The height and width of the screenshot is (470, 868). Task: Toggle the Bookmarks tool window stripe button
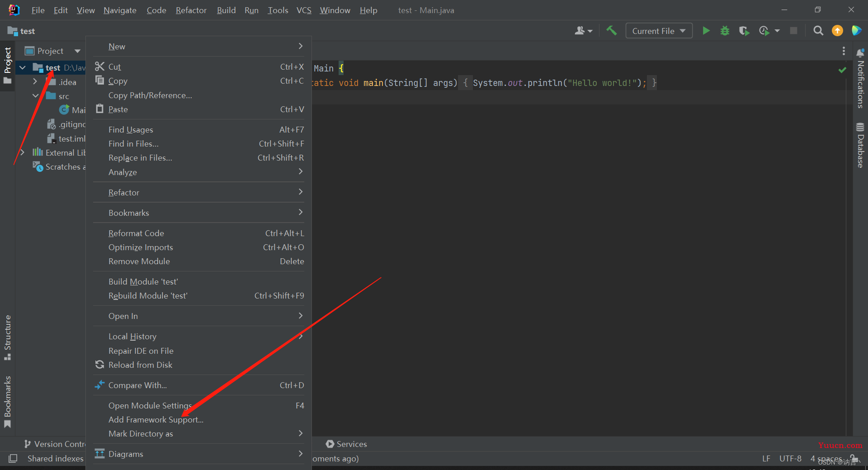tap(8, 401)
